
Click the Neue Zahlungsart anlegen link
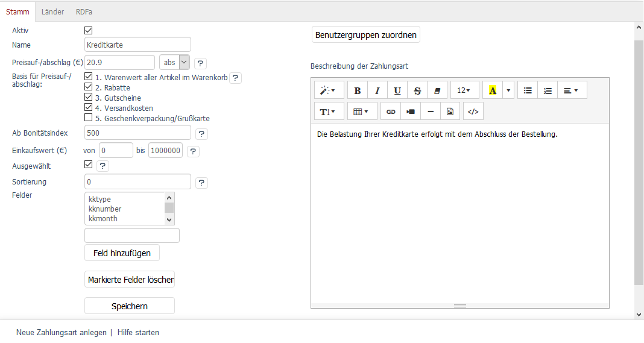pyautogui.click(x=61, y=332)
